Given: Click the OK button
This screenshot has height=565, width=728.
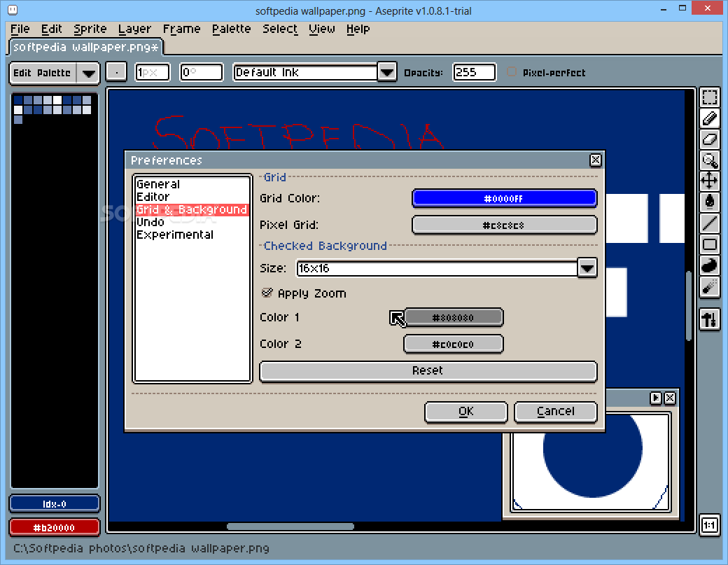Looking at the screenshot, I should 466,412.
